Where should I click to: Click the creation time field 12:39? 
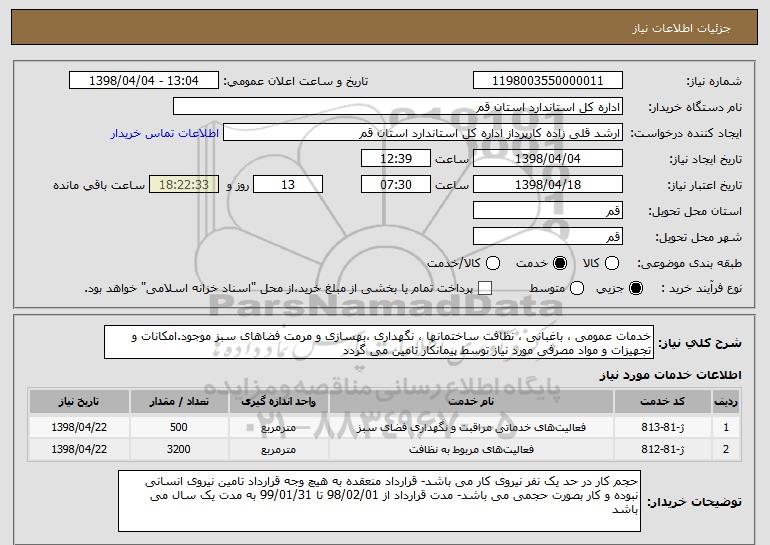[396, 159]
